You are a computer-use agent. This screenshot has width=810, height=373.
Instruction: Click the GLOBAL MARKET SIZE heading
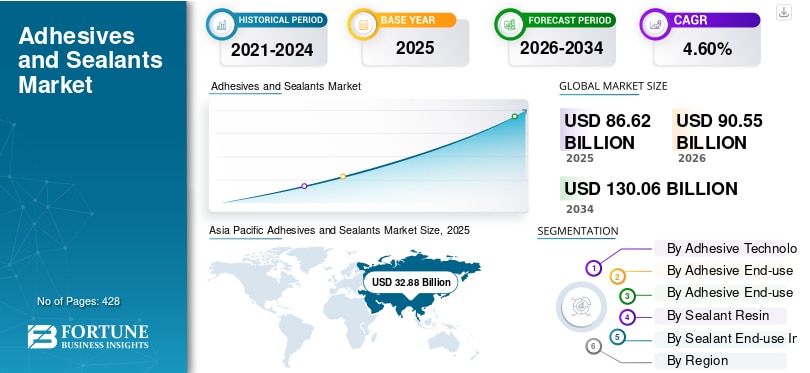pyautogui.click(x=613, y=86)
